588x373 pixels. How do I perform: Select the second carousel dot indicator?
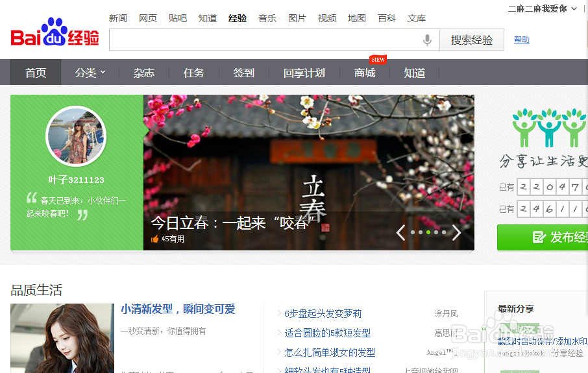[x=421, y=232]
